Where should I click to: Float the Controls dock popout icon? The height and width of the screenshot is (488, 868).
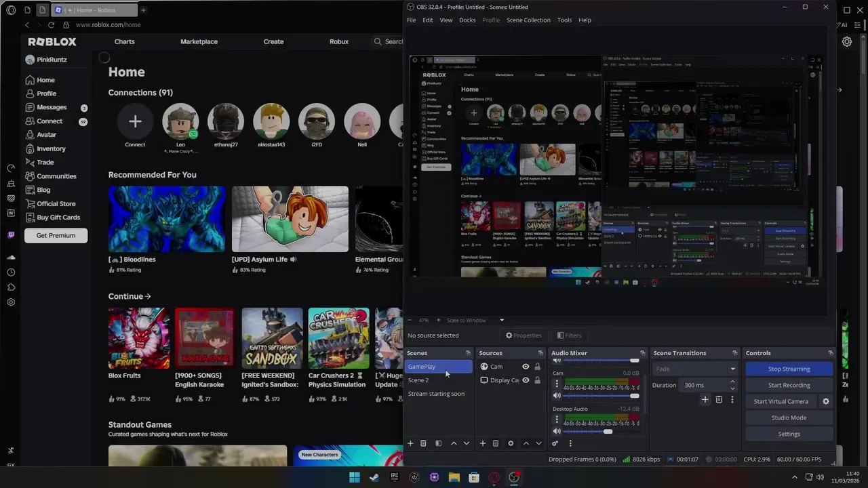coord(831,353)
